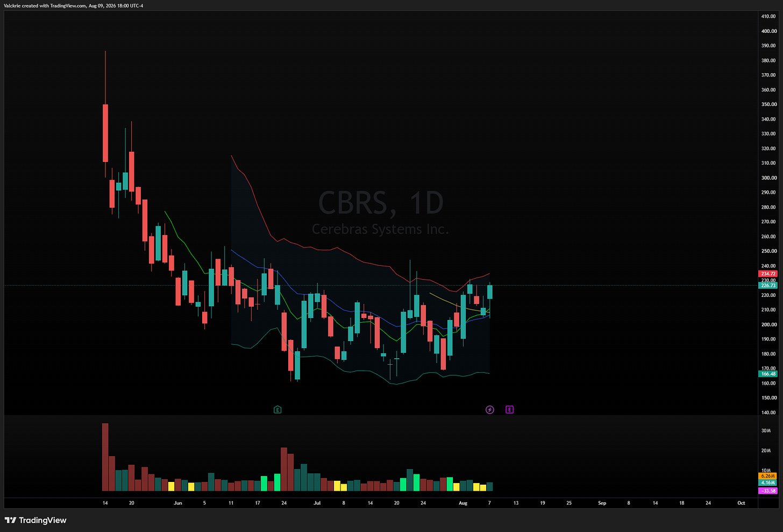Click date 11 on the time axis

pyautogui.click(x=231, y=503)
